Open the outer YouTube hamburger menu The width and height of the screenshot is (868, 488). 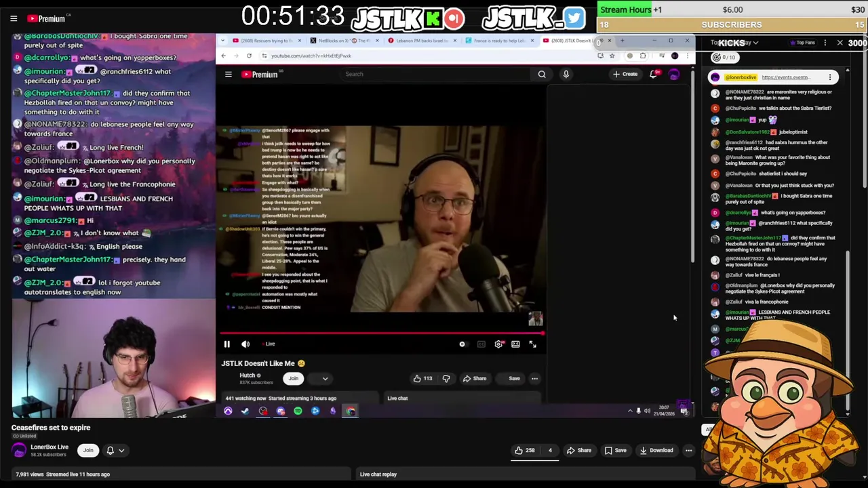[x=14, y=18]
